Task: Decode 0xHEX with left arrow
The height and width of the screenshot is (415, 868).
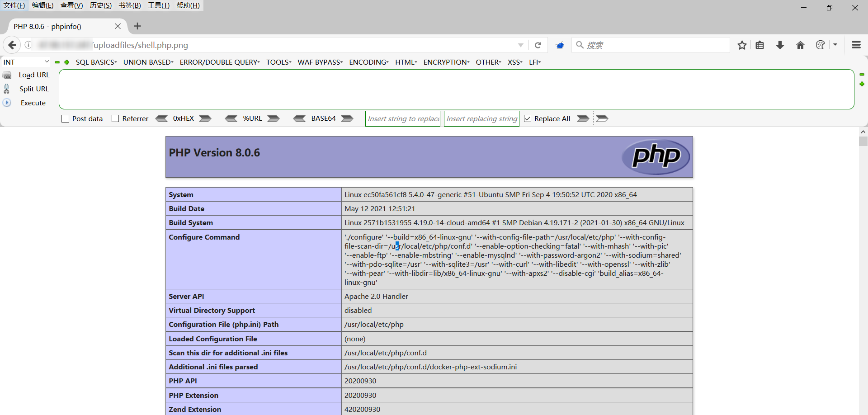Action: click(x=161, y=118)
